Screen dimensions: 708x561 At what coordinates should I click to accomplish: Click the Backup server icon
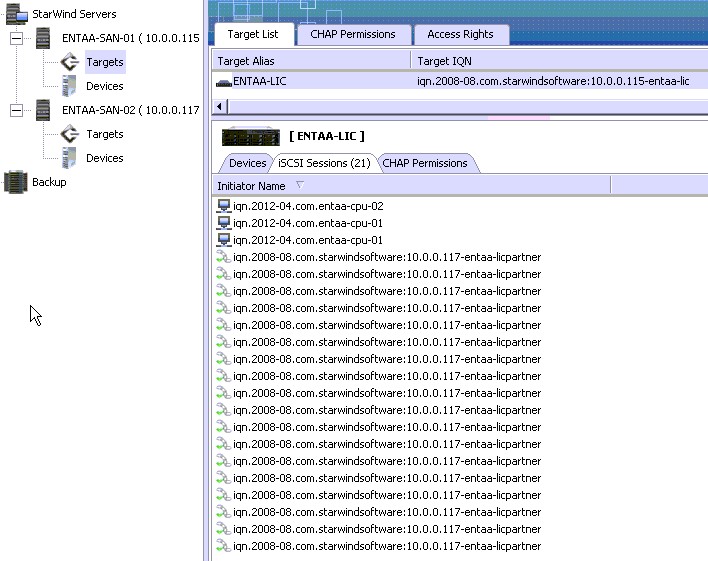click(x=16, y=182)
